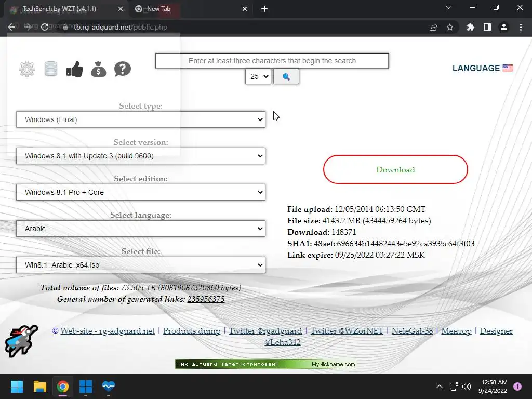The height and width of the screenshot is (399, 532).
Task: Bookmark this page with the star icon
Action: click(x=450, y=27)
